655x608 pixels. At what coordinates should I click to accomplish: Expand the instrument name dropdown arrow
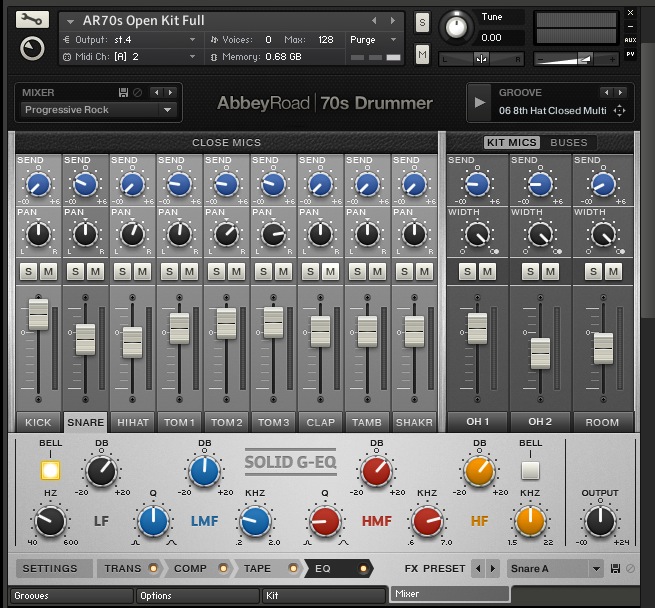pyautogui.click(x=70, y=21)
